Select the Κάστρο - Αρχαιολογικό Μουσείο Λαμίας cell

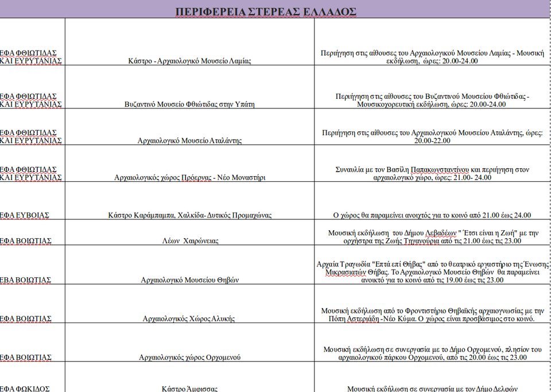(x=189, y=61)
